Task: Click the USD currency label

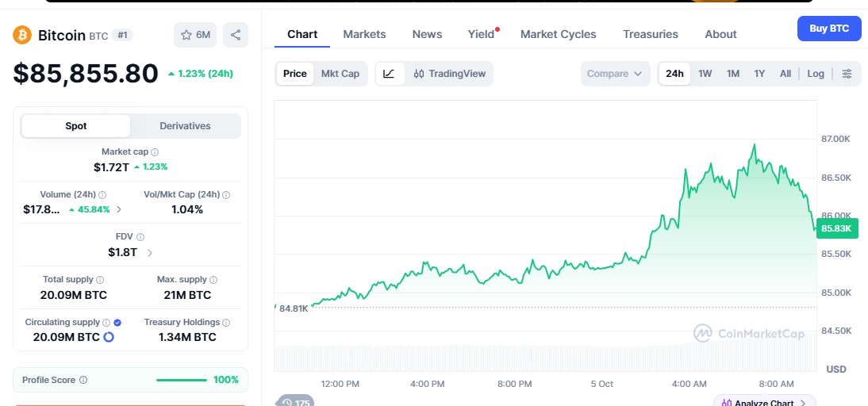Action: (836, 369)
